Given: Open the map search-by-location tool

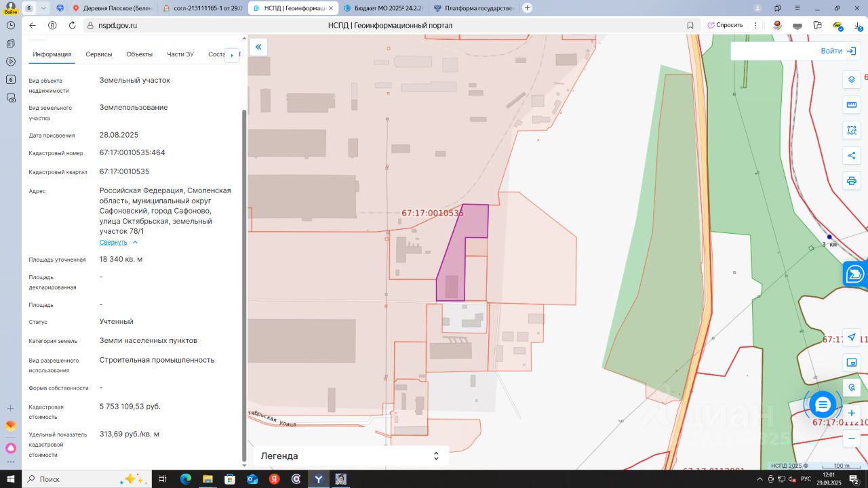Looking at the screenshot, I should [852, 388].
